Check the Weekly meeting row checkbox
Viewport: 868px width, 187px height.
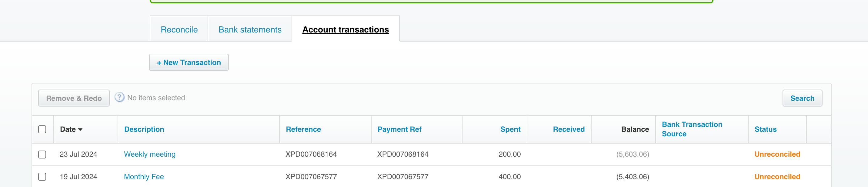tap(42, 154)
